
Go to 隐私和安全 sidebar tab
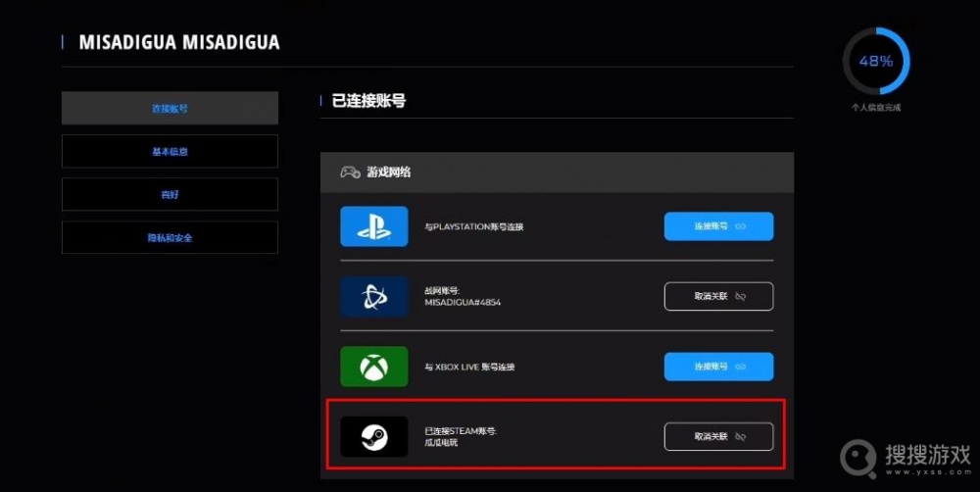pos(170,237)
